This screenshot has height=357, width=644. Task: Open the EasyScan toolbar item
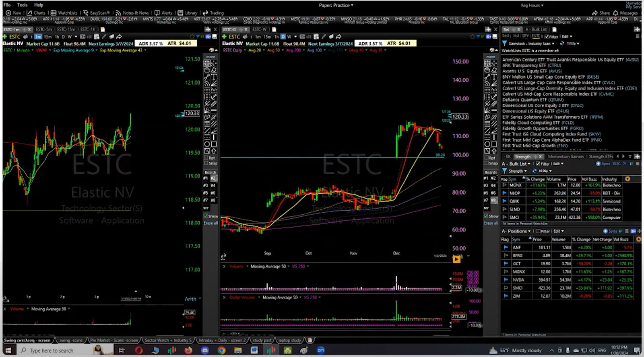(96, 13)
